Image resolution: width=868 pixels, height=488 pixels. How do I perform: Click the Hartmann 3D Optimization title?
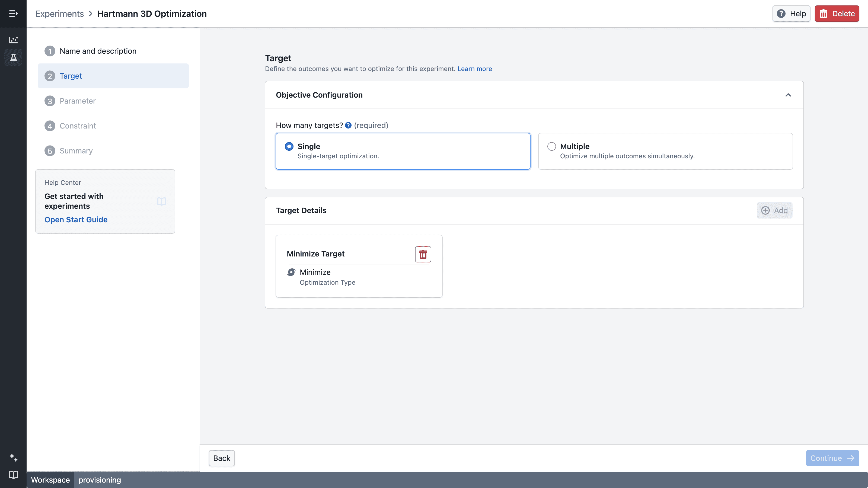coord(152,14)
